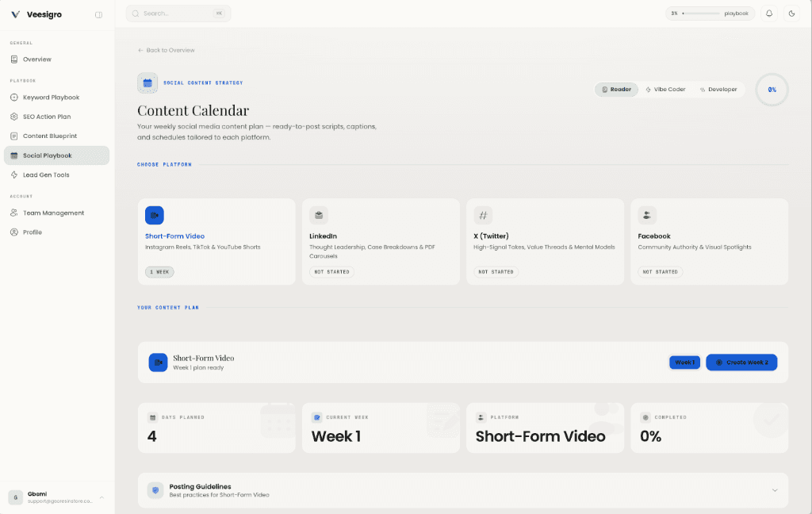812x514 pixels.
Task: Click the SEO Action Plan gear icon
Action: point(14,117)
